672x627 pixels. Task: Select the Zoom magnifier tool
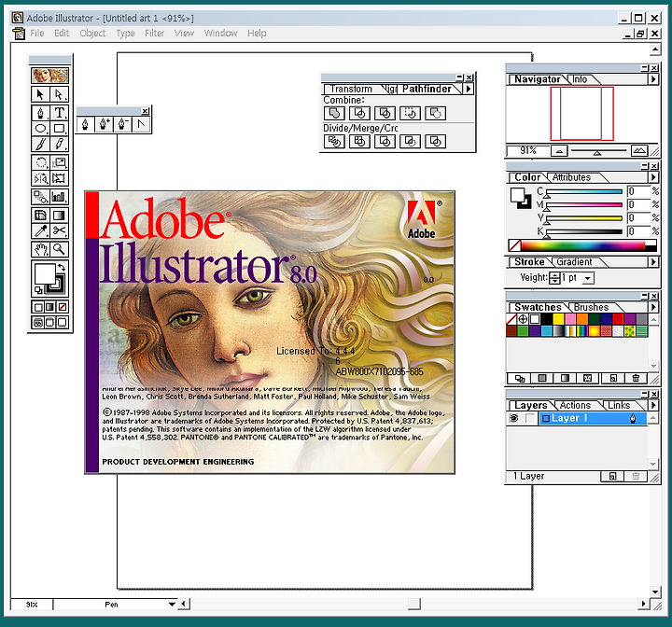59,249
